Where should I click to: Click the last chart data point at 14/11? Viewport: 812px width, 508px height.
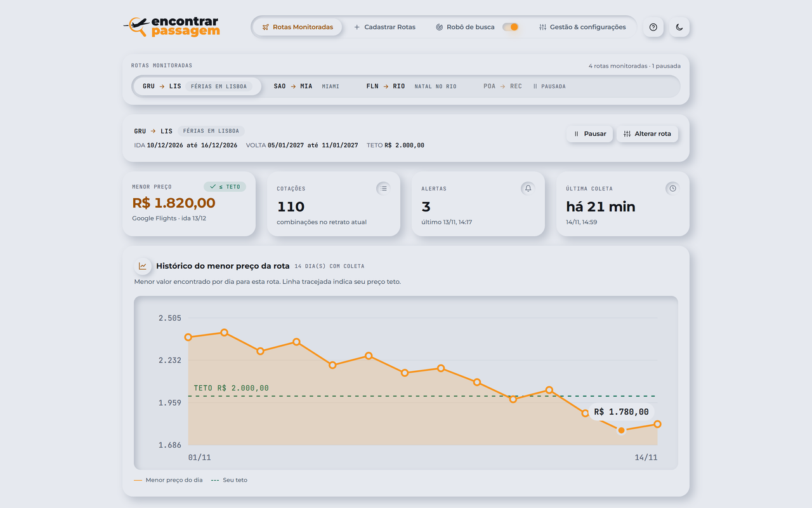pyautogui.click(x=658, y=424)
